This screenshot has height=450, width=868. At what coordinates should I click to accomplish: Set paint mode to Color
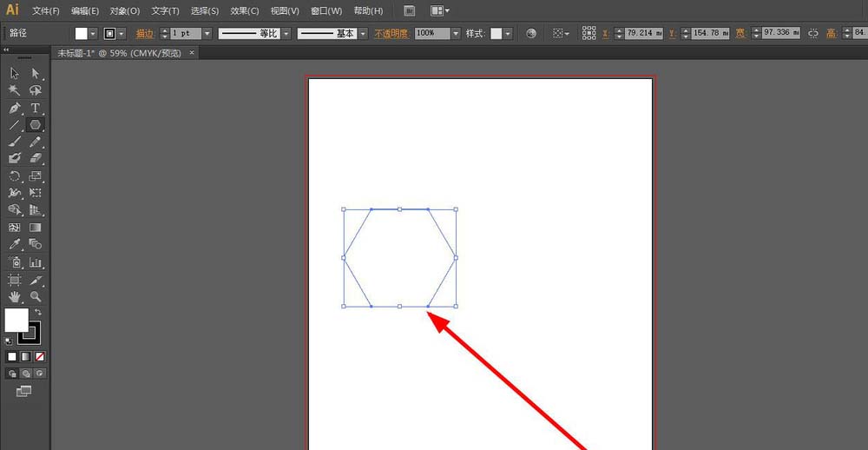point(12,356)
